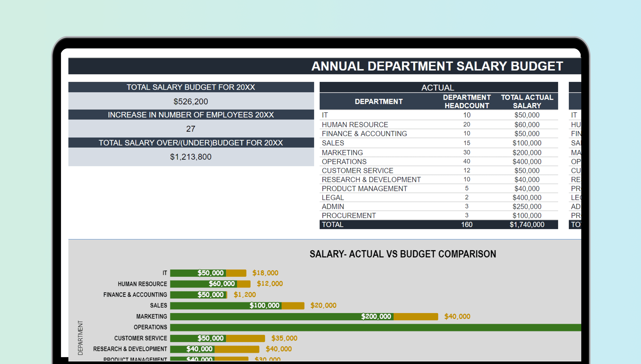Image resolution: width=641 pixels, height=364 pixels.
Task: Click the $1,200 Finance data label
Action: click(245, 295)
